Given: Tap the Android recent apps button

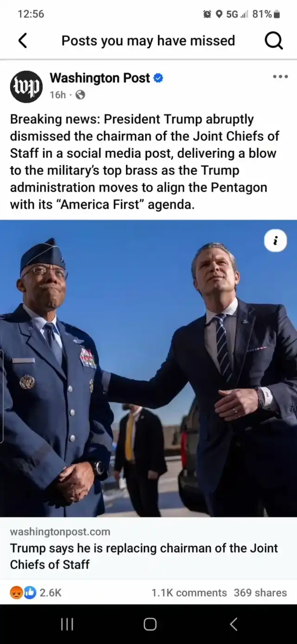Looking at the screenshot, I should click(x=68, y=624).
